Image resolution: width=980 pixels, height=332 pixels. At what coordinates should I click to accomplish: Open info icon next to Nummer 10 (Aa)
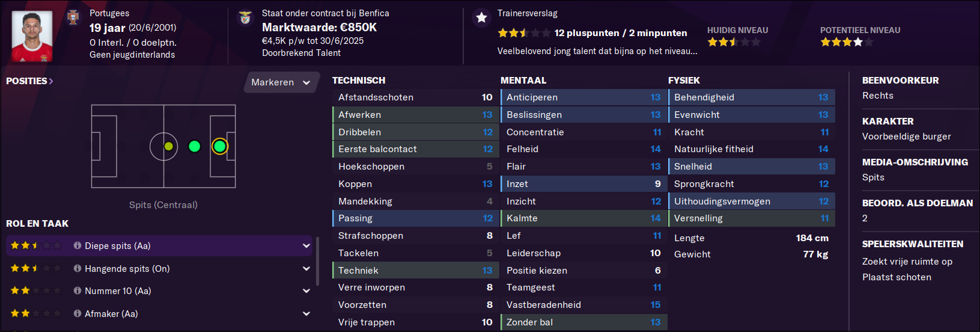pos(78,290)
